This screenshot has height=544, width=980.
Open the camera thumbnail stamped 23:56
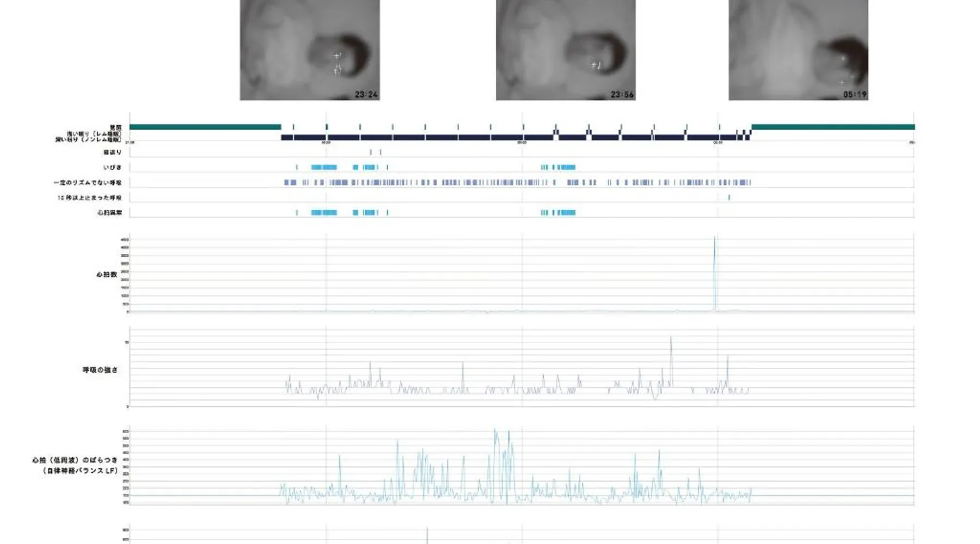[566, 50]
